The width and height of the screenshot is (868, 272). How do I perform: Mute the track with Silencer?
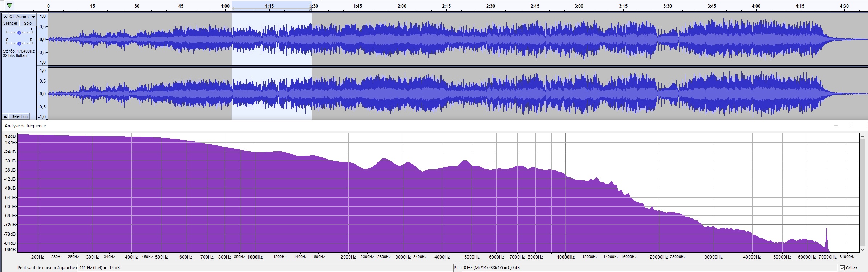point(10,23)
